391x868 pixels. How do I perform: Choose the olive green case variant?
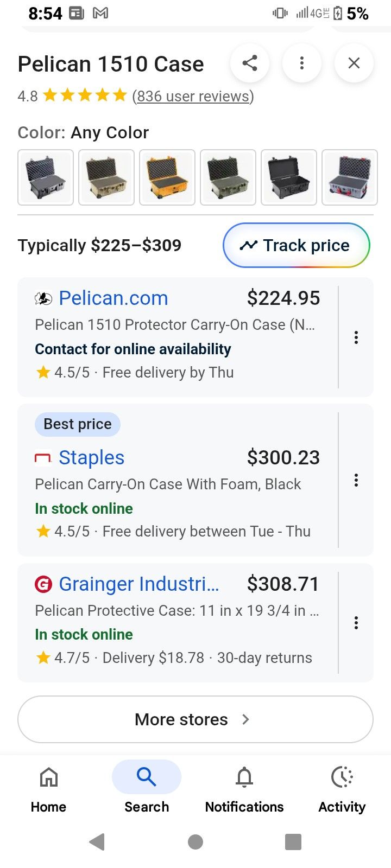point(228,177)
